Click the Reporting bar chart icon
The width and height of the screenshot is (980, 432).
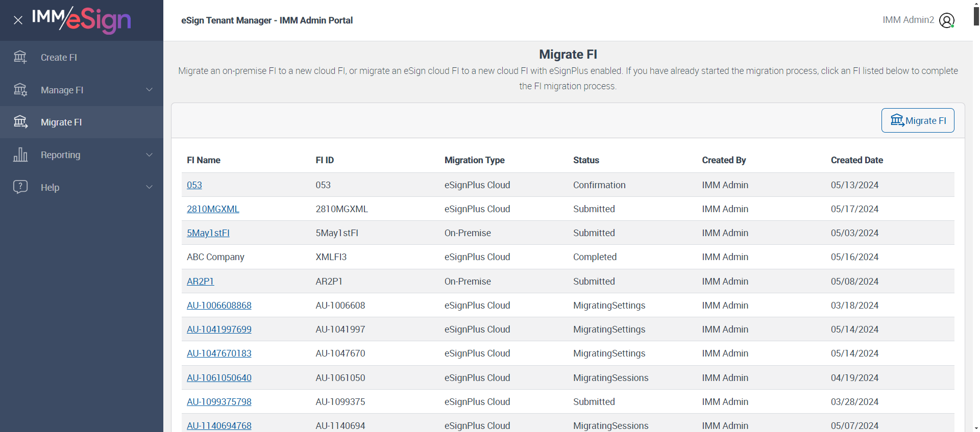tap(20, 155)
